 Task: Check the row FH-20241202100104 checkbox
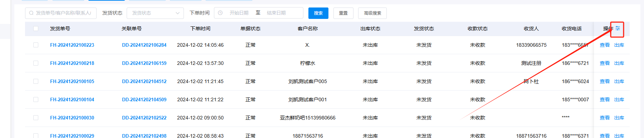point(36,99)
